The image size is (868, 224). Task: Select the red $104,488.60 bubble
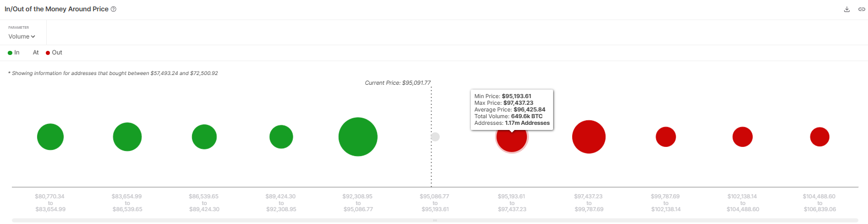[x=820, y=137]
